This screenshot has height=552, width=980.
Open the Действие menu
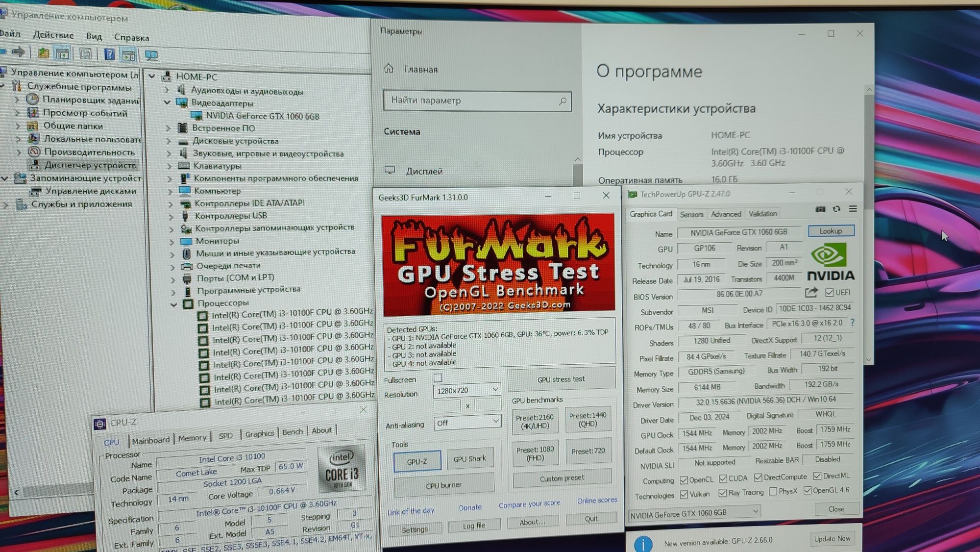tap(53, 35)
